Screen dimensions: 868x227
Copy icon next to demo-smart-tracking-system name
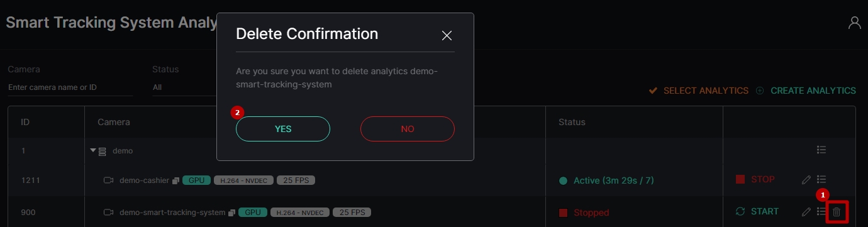tap(231, 213)
